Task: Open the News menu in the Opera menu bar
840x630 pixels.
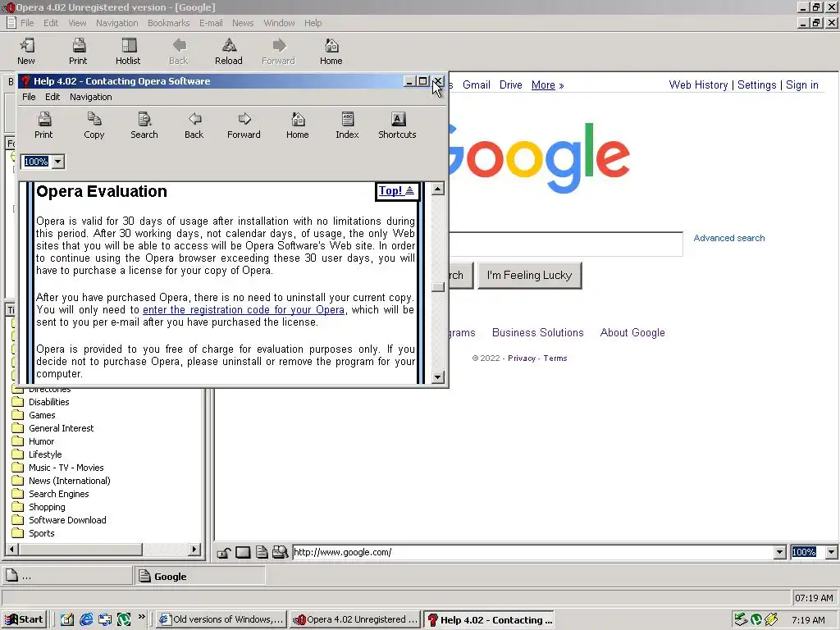Action: tap(243, 23)
